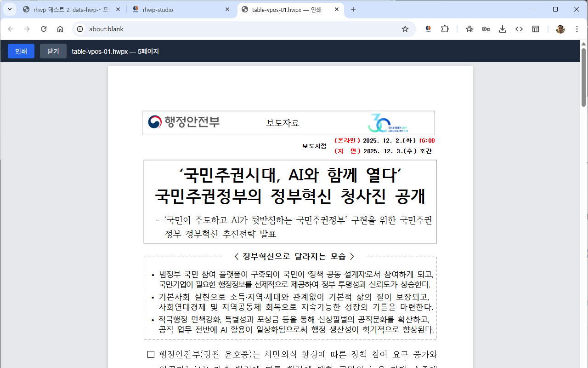
Task: Switch to the rhwp-studio tab
Action: [181, 10]
